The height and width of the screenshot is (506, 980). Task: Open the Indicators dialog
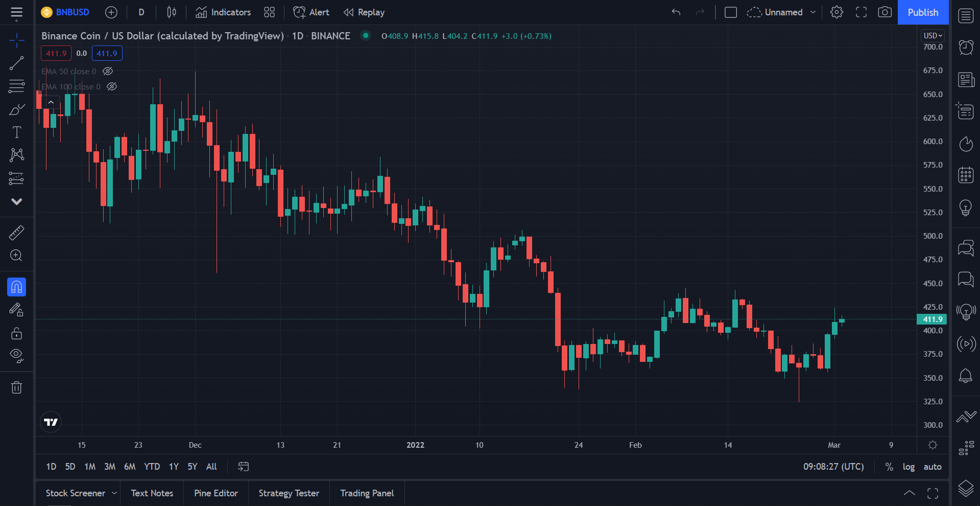[x=223, y=12]
